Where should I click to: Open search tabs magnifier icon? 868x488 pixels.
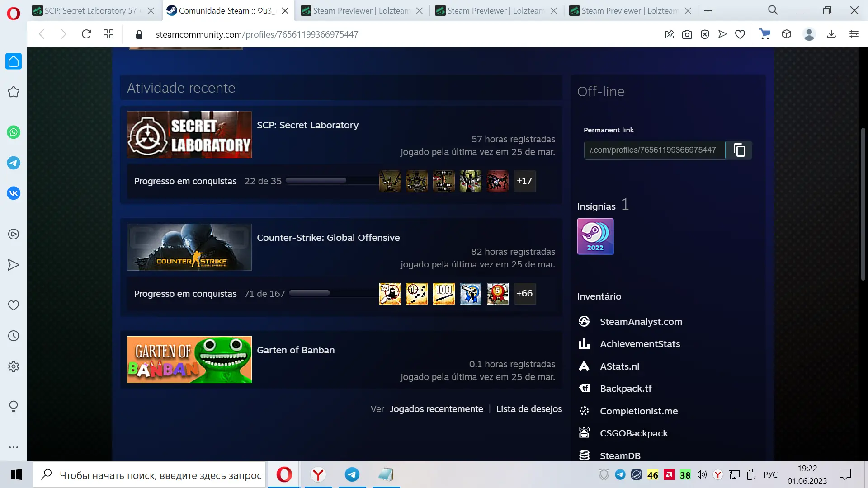(773, 10)
